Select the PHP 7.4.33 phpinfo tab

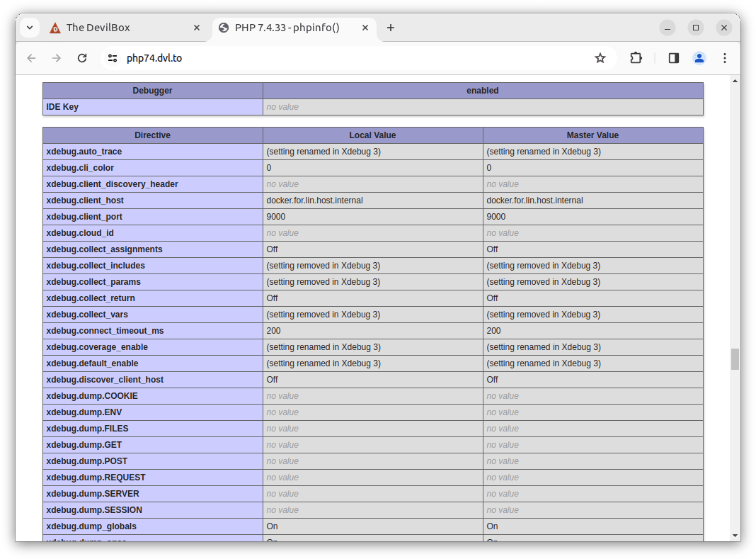[287, 28]
